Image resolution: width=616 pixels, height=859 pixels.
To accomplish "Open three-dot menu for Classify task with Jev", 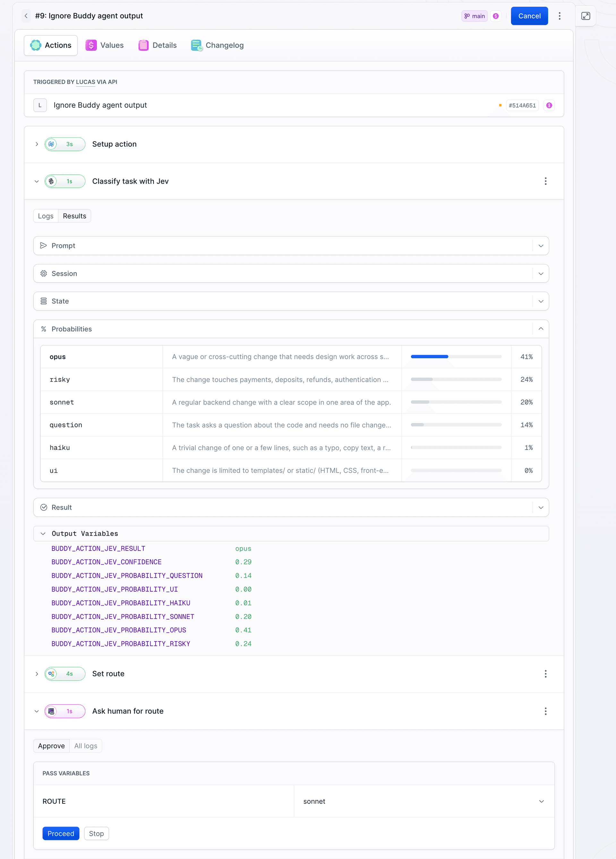I will 546,181.
